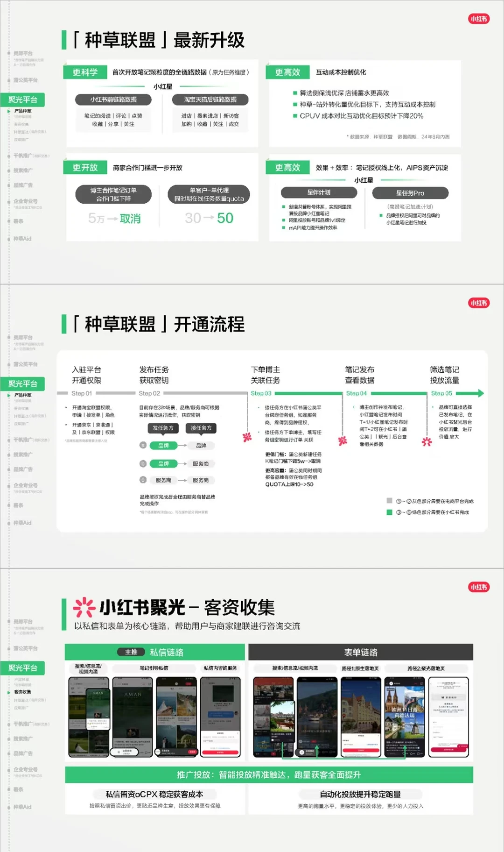Click the 单客户-单代理 quota pill
Screen dimensions: 504x852
(209, 194)
